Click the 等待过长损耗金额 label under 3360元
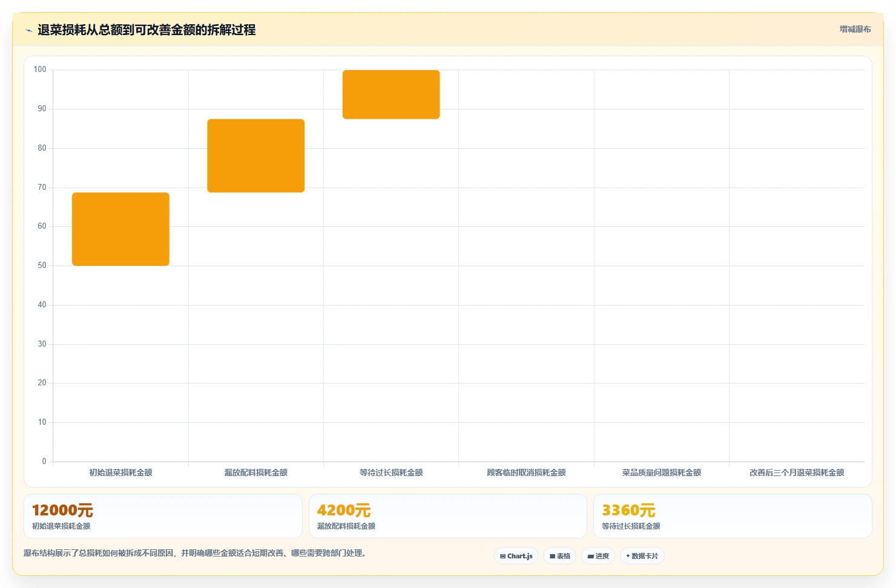Image resolution: width=896 pixels, height=588 pixels. [x=631, y=526]
